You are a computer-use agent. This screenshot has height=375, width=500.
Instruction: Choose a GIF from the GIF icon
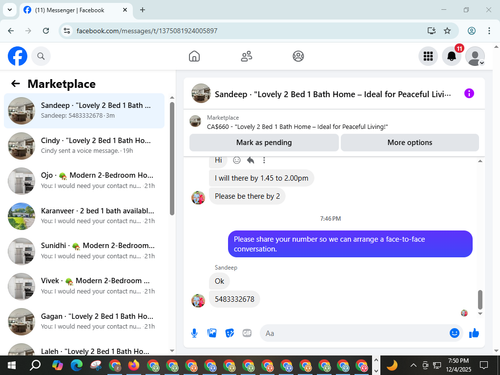[x=247, y=333]
